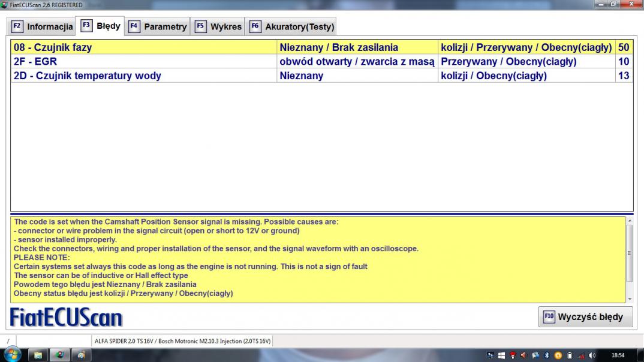Click the third taskbar application icon

(x=82, y=355)
